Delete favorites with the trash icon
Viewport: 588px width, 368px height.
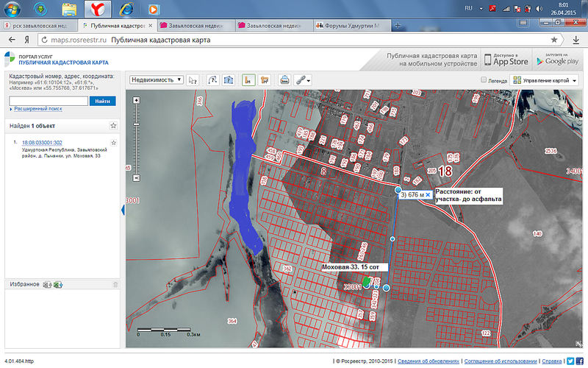115,284
